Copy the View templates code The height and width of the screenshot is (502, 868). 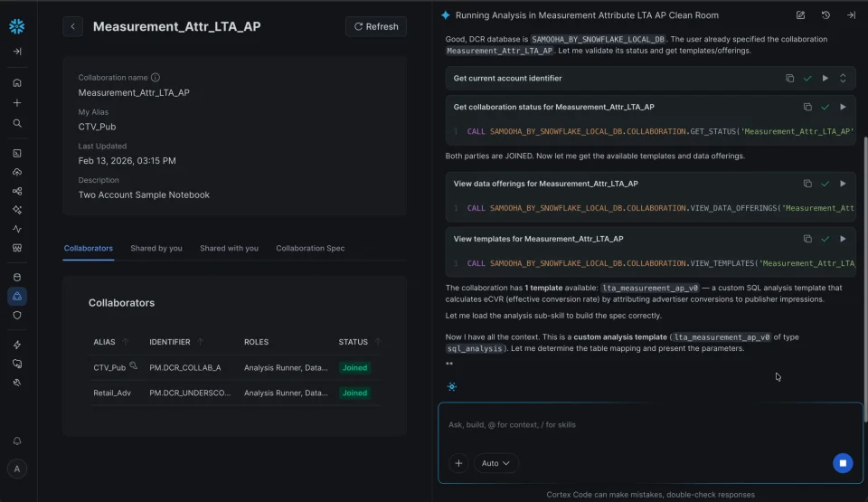[x=807, y=239]
